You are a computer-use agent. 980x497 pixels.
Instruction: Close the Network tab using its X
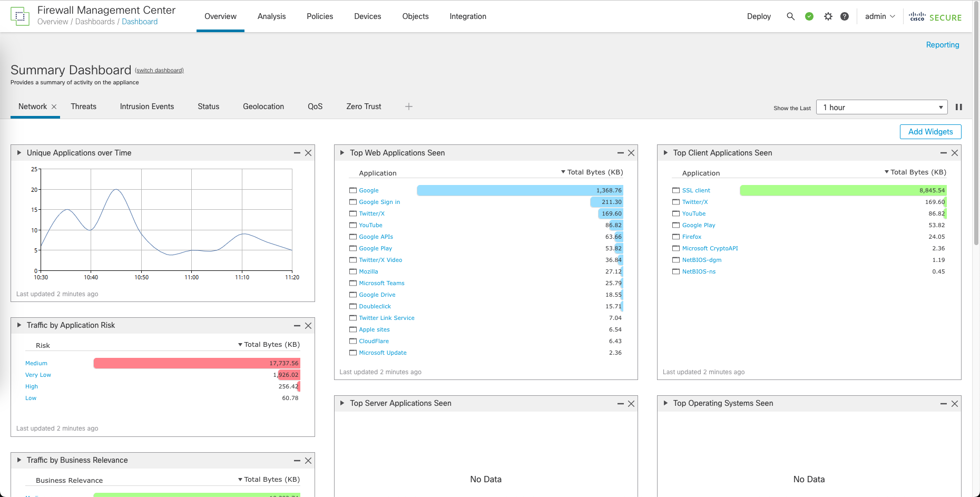[x=54, y=106]
